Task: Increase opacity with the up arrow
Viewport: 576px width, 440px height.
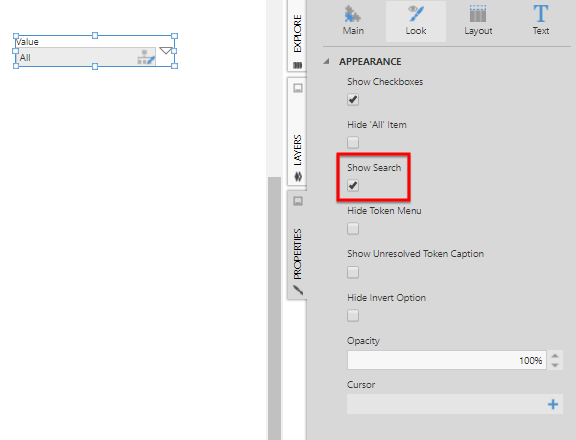Action: coord(555,356)
